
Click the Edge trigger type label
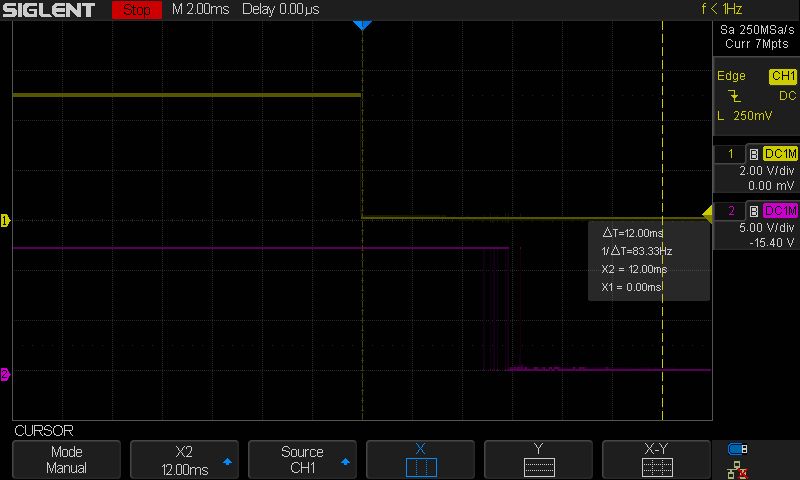pyautogui.click(x=731, y=76)
